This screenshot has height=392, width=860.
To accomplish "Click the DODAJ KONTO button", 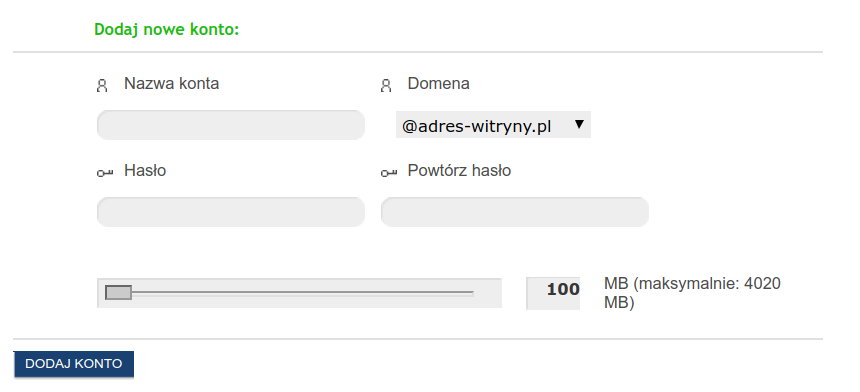I will point(73,364).
